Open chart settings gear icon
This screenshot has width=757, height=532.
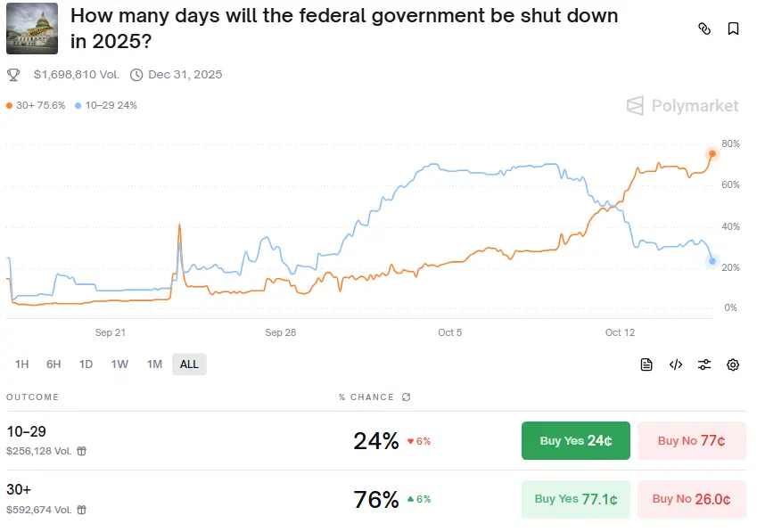(733, 364)
